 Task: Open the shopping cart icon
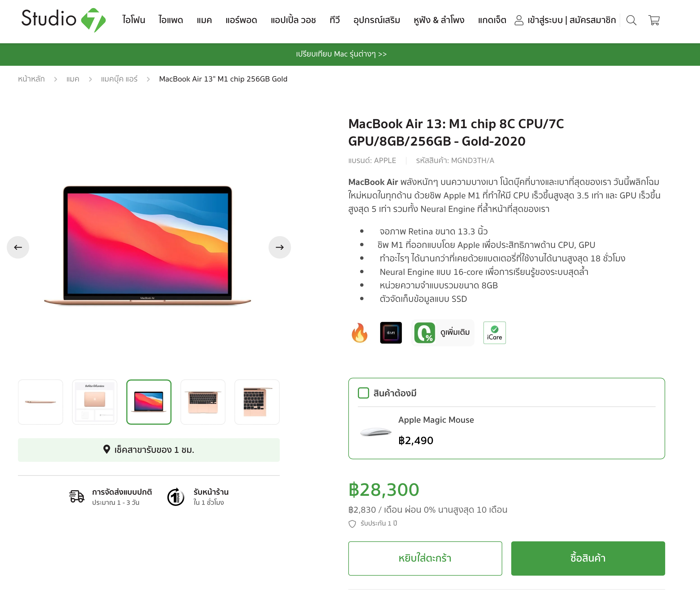(x=654, y=20)
